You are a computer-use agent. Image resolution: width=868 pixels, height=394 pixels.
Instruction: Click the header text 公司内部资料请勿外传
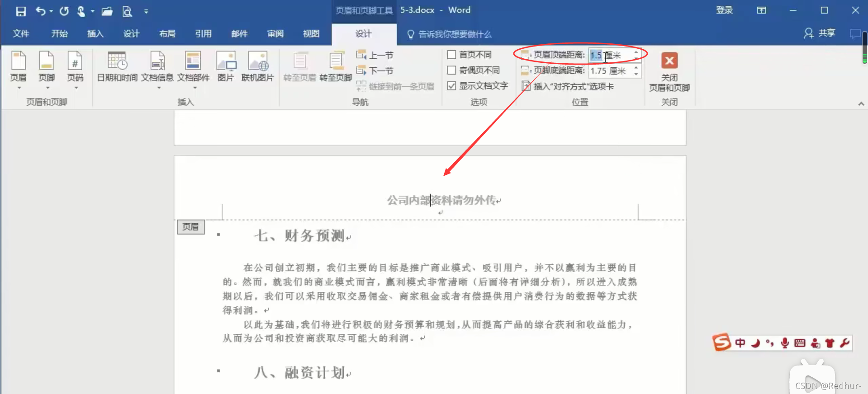click(441, 200)
